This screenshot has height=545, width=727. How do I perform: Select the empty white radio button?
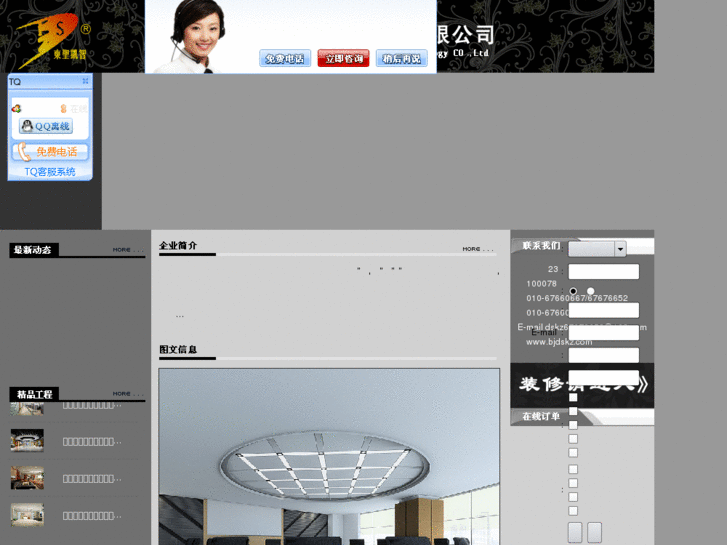[x=590, y=291]
